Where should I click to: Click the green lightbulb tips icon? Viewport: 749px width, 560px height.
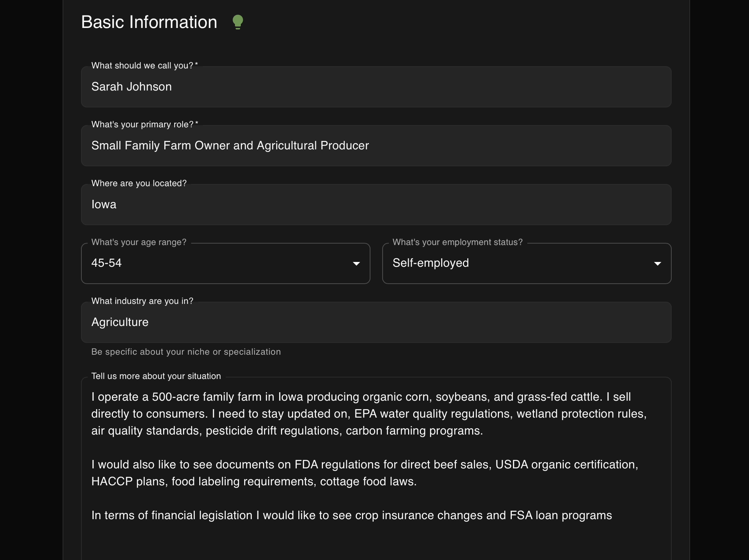pyautogui.click(x=238, y=22)
